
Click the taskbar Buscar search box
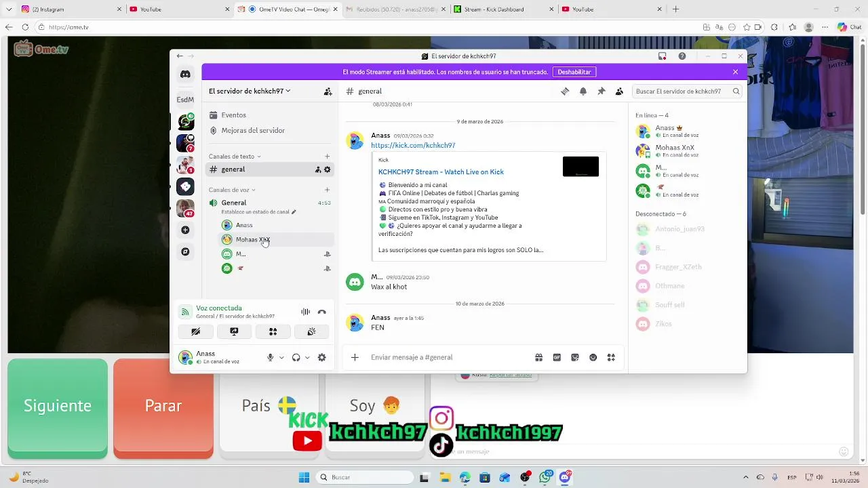365,477
